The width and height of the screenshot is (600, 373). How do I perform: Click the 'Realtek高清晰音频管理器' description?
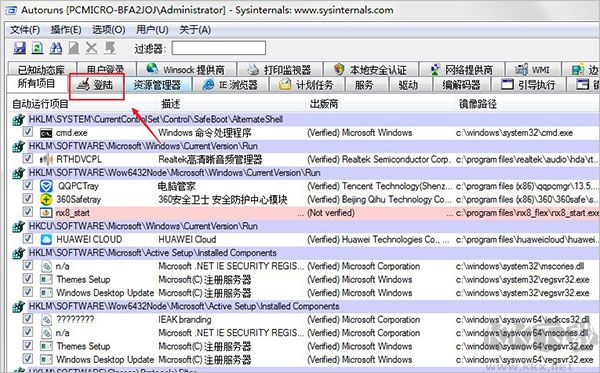(210, 160)
